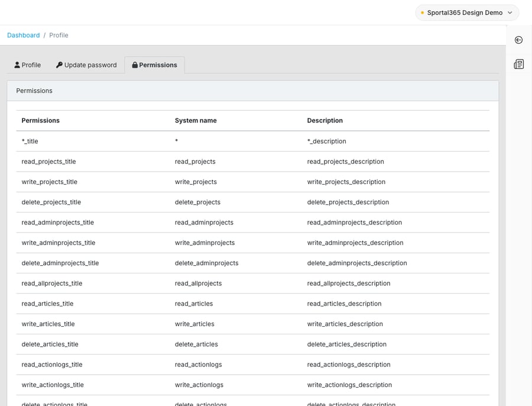532x406 pixels.
Task: Click the read_projects system name cell
Action: pyautogui.click(x=235, y=162)
